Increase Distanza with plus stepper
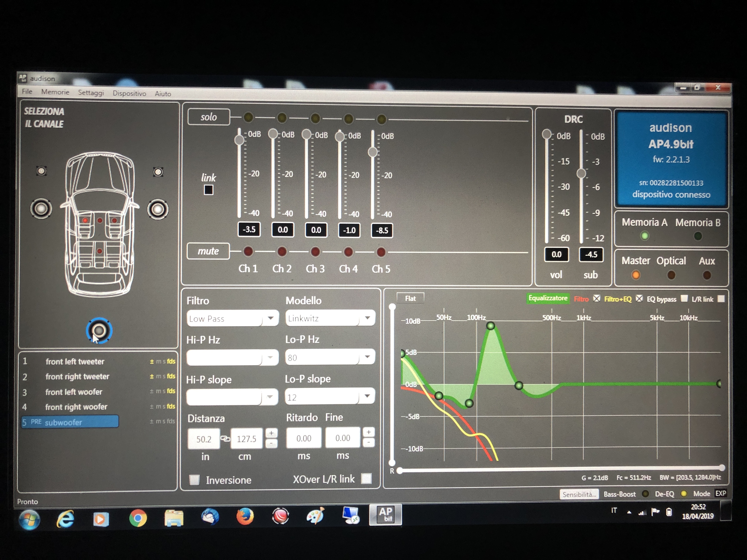The width and height of the screenshot is (747, 560). coord(271,433)
